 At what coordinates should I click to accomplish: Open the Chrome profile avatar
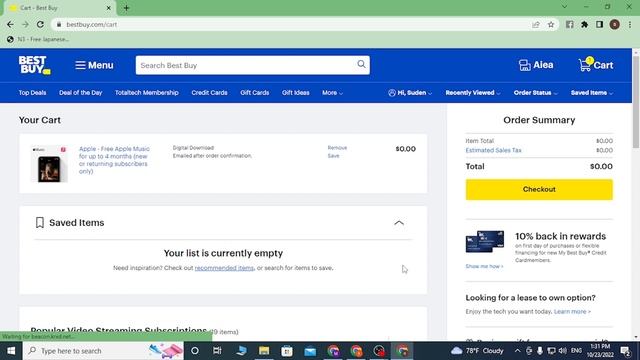point(614,24)
